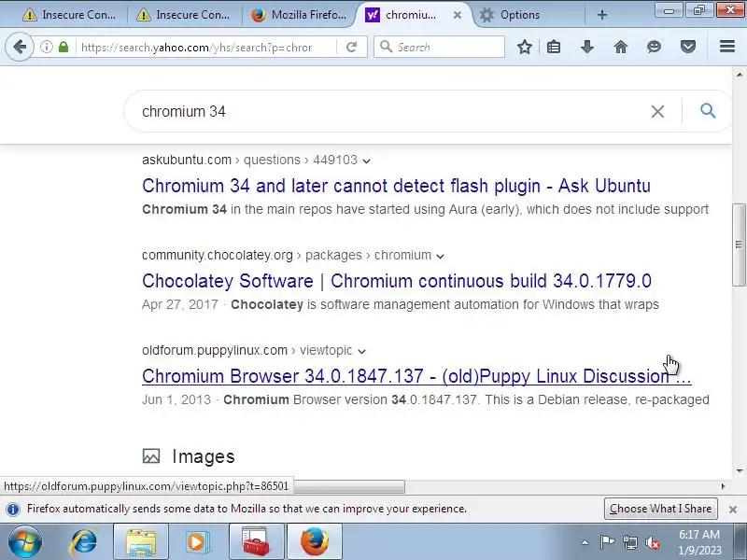Open Chromium 34 flash plugin Ask Ubuntu link
The height and width of the screenshot is (560, 747).
click(x=396, y=186)
